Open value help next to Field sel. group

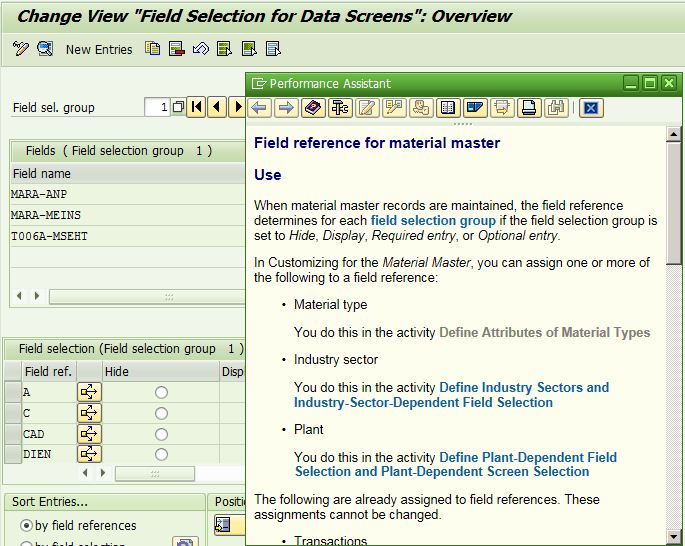point(178,107)
